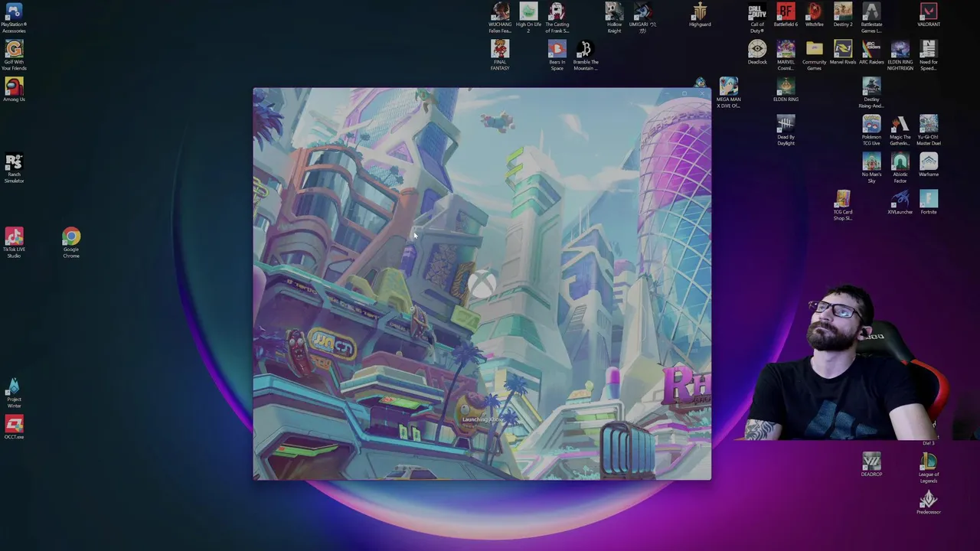
Task: Select the PlayStation Accessories desktop icon
Action: [14, 18]
